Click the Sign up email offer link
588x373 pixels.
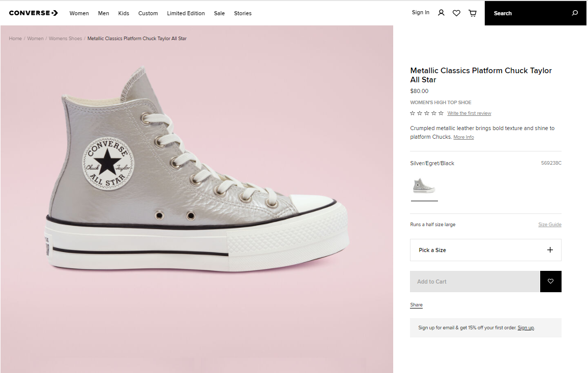pos(526,328)
